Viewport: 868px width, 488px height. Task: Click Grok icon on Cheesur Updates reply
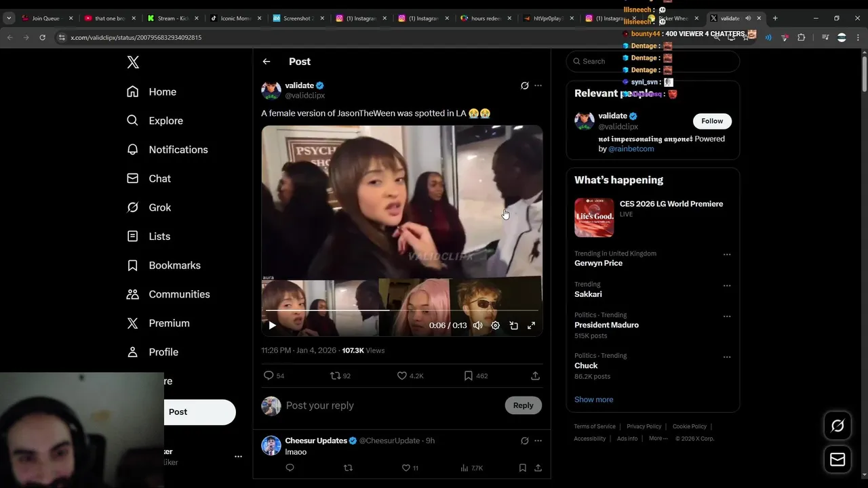524,441
